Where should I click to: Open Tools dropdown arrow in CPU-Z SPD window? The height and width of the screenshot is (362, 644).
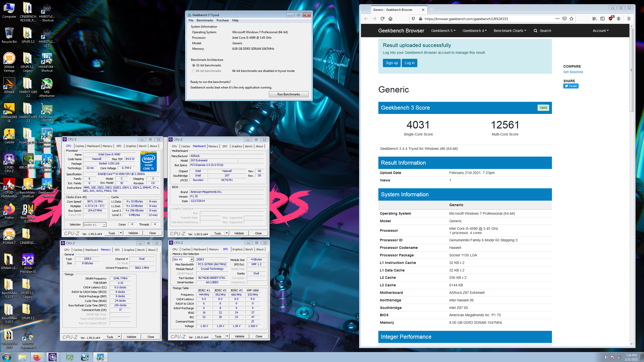click(227, 336)
